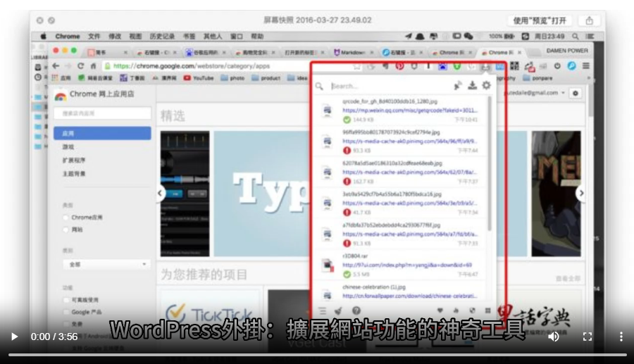Go back in Chrome navigation
The width and height of the screenshot is (634, 364).
(56, 66)
